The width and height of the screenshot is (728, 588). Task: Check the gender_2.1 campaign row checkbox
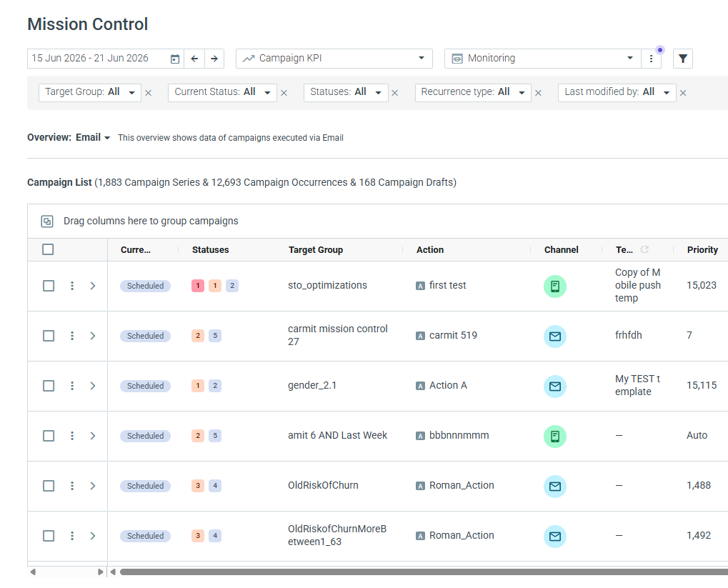point(49,386)
